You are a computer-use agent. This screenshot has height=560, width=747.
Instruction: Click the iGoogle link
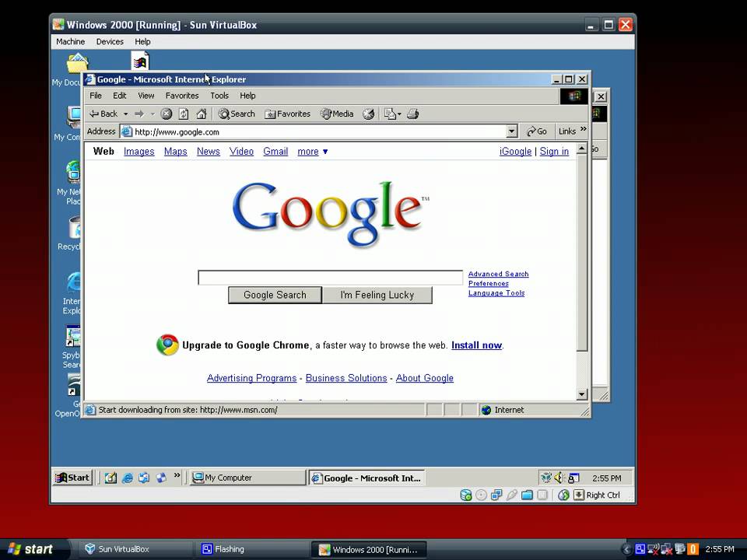click(515, 152)
